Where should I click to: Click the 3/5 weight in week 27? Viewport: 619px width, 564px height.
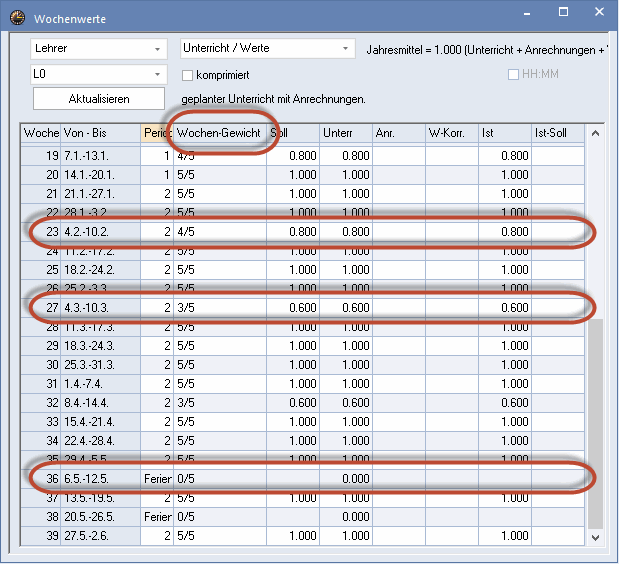click(x=220, y=308)
